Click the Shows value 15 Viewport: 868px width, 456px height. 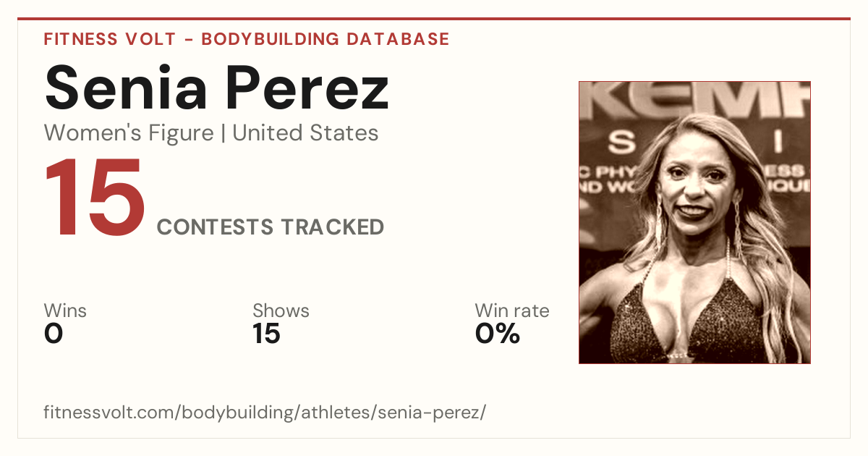click(x=266, y=334)
